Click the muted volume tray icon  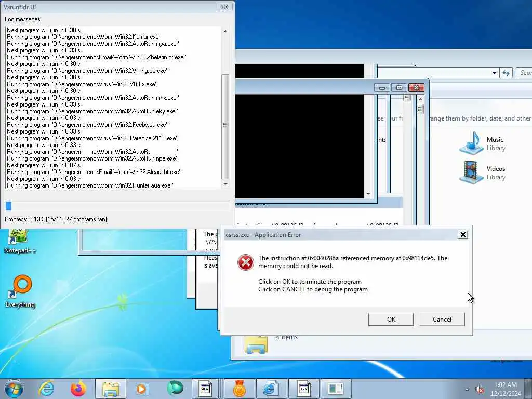click(x=480, y=390)
